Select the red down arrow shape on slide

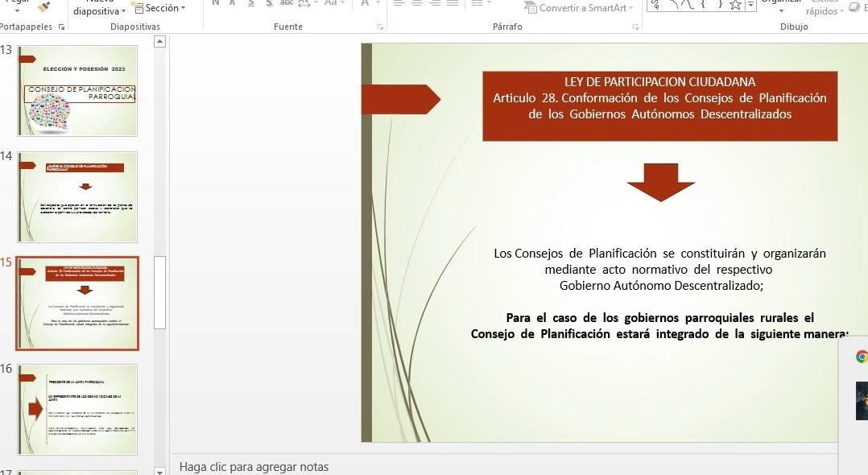[x=660, y=181]
